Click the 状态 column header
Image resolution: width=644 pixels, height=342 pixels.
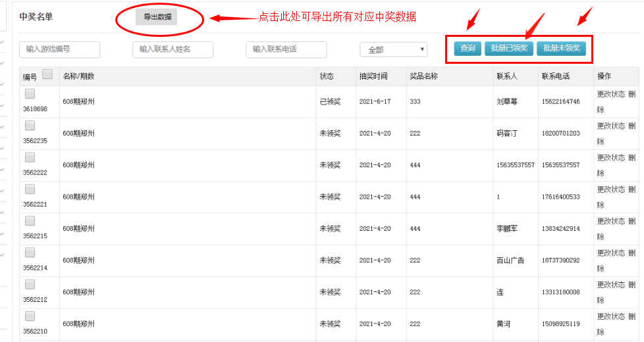(x=327, y=76)
